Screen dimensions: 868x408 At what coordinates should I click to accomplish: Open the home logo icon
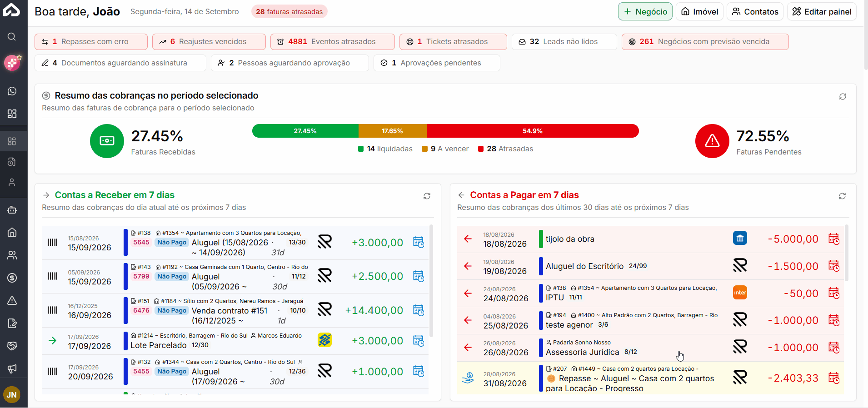click(12, 10)
